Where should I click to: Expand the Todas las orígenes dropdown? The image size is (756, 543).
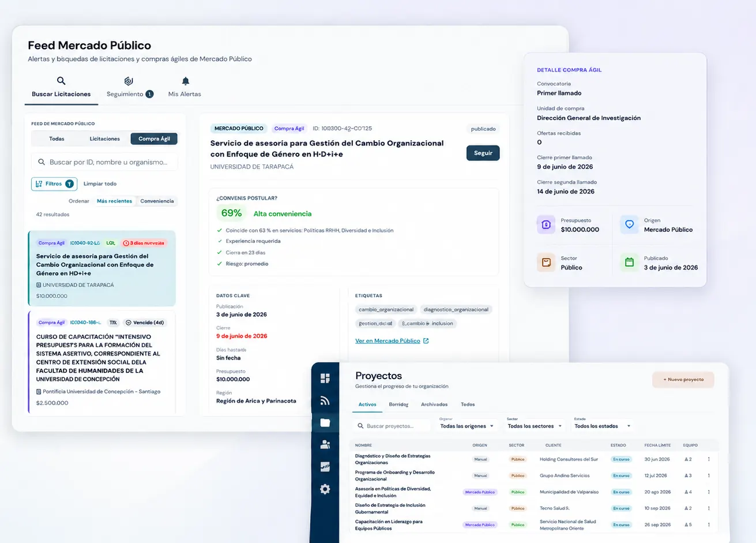[x=467, y=426]
